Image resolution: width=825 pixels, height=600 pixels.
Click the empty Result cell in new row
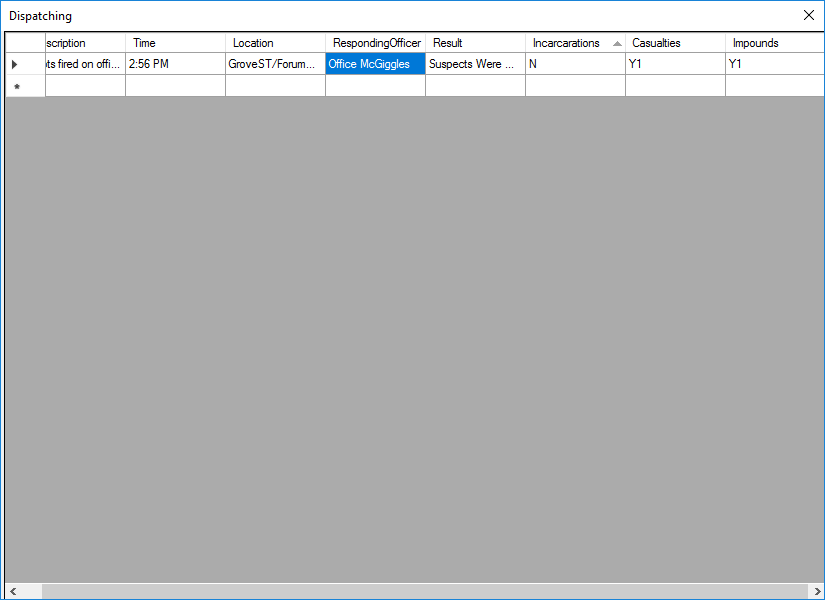point(475,86)
